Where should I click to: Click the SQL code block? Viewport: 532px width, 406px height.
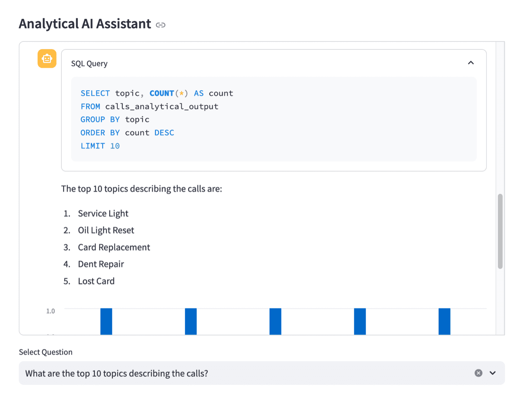pos(274,119)
